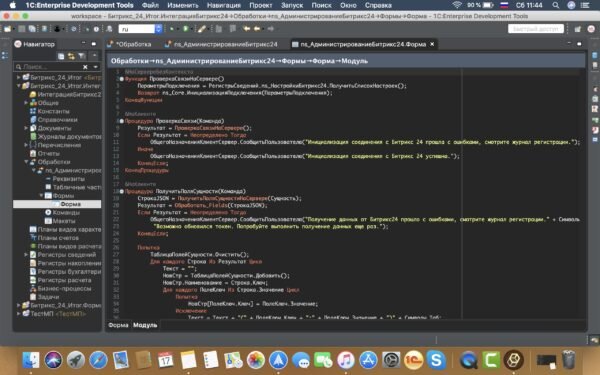This screenshot has width=600, height=375.
Task: Expand the first Битрикс_24_Итог project
Action: coord(18,77)
